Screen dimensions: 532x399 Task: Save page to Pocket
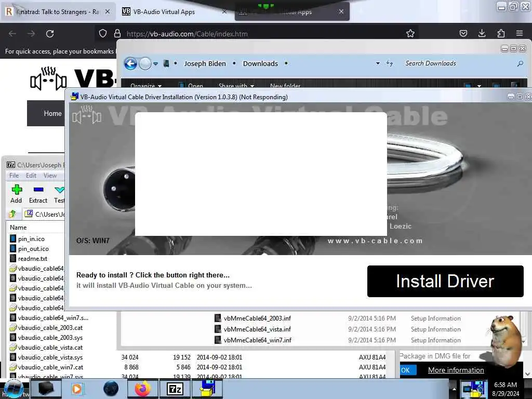[x=463, y=33]
